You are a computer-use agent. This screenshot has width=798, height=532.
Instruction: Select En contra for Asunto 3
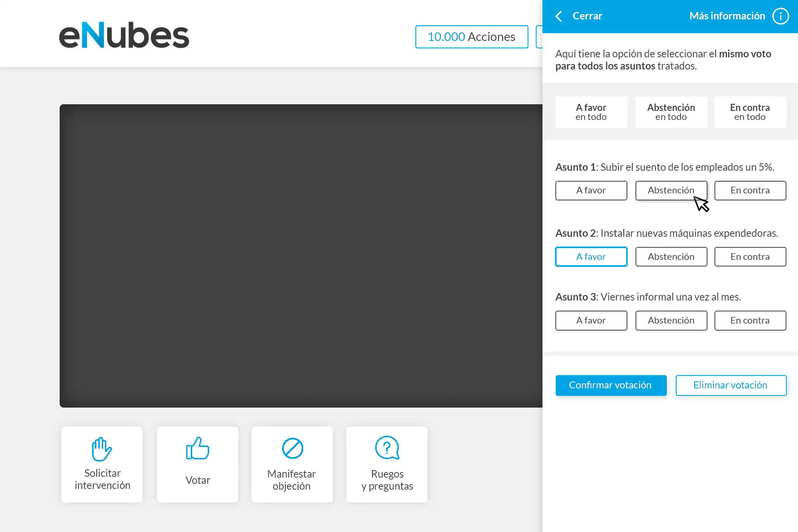tap(750, 321)
